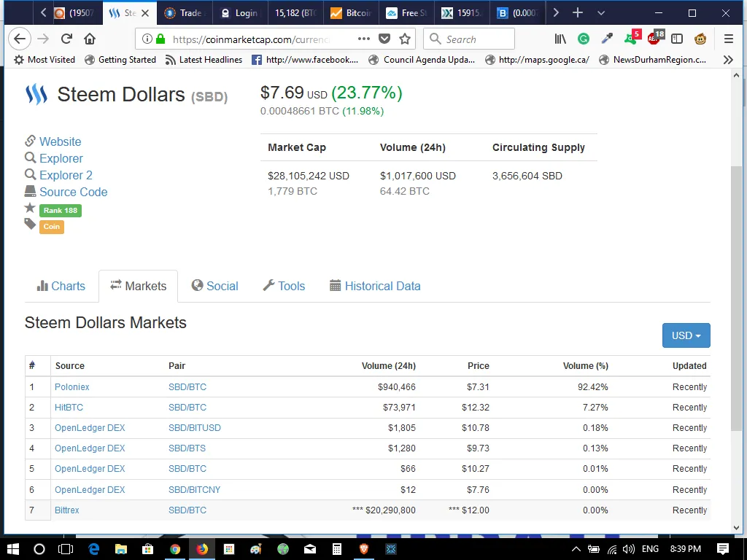Open the home page icon
The image size is (747, 560).
click(90, 39)
